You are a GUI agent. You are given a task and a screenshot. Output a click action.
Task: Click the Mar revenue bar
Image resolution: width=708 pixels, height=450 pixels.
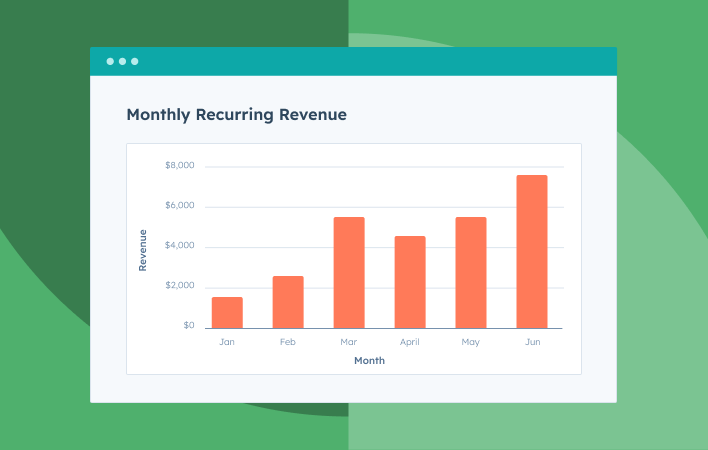tap(349, 273)
